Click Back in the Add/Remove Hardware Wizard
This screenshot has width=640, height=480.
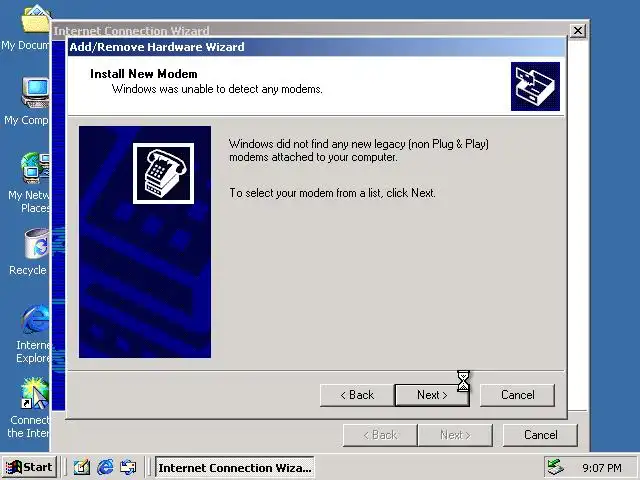pyautogui.click(x=357, y=395)
